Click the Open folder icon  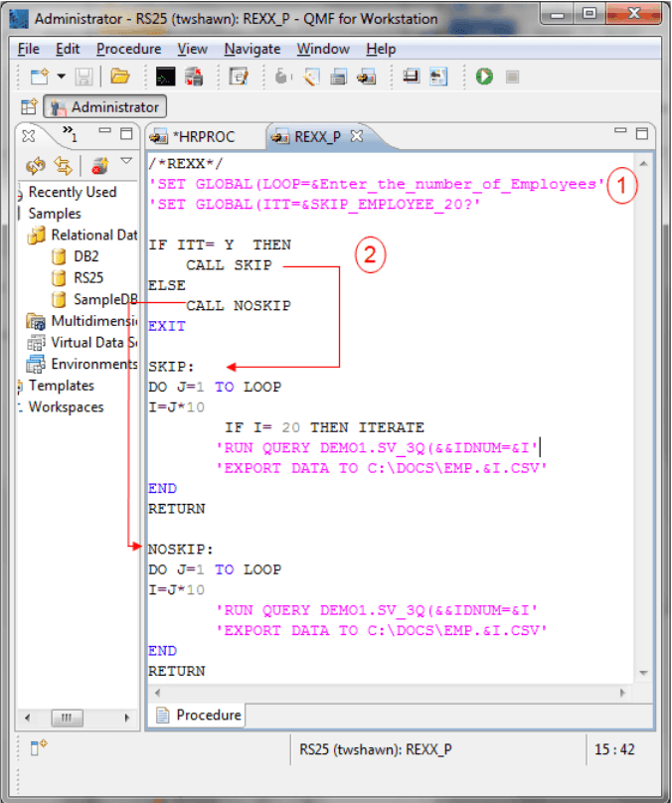(x=120, y=77)
